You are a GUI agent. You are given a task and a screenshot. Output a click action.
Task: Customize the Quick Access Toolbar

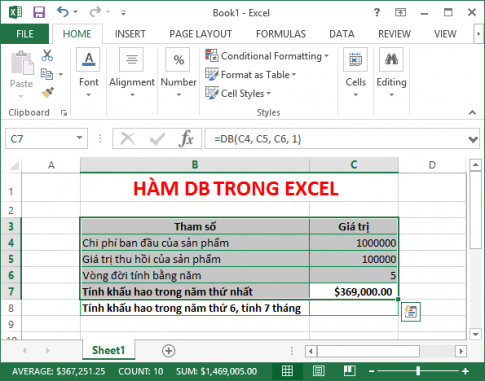[x=123, y=13]
